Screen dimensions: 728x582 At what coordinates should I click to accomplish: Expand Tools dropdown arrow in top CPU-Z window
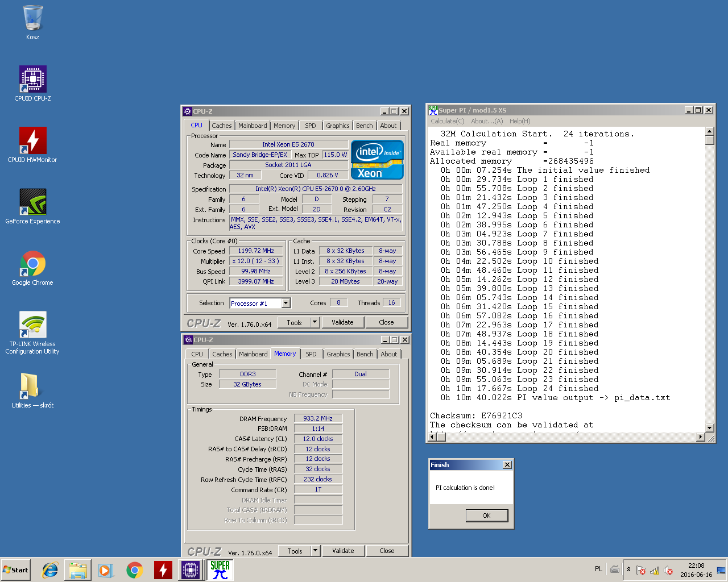click(315, 322)
